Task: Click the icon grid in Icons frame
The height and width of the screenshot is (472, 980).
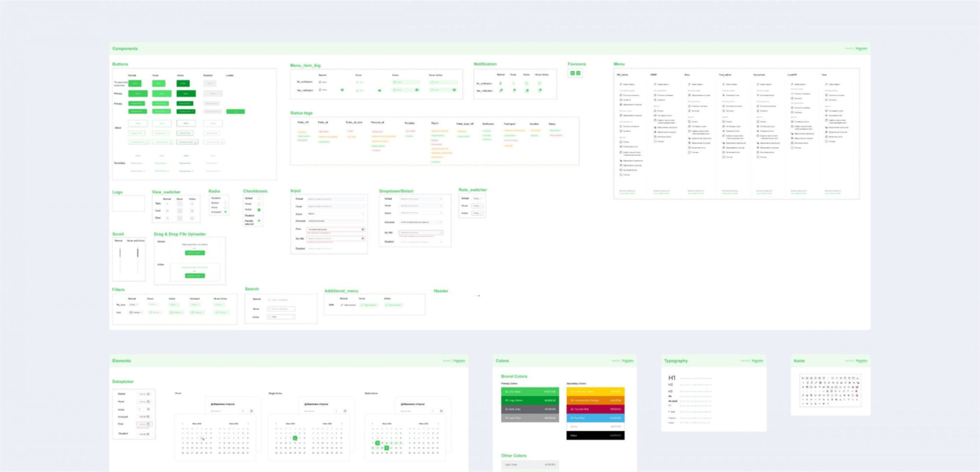Action: tap(831, 390)
